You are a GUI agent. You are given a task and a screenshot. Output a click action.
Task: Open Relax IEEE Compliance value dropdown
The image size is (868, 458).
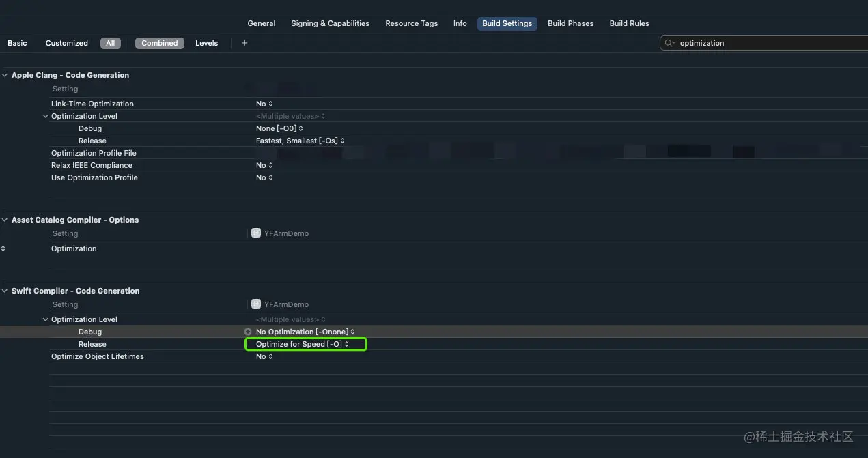click(264, 165)
